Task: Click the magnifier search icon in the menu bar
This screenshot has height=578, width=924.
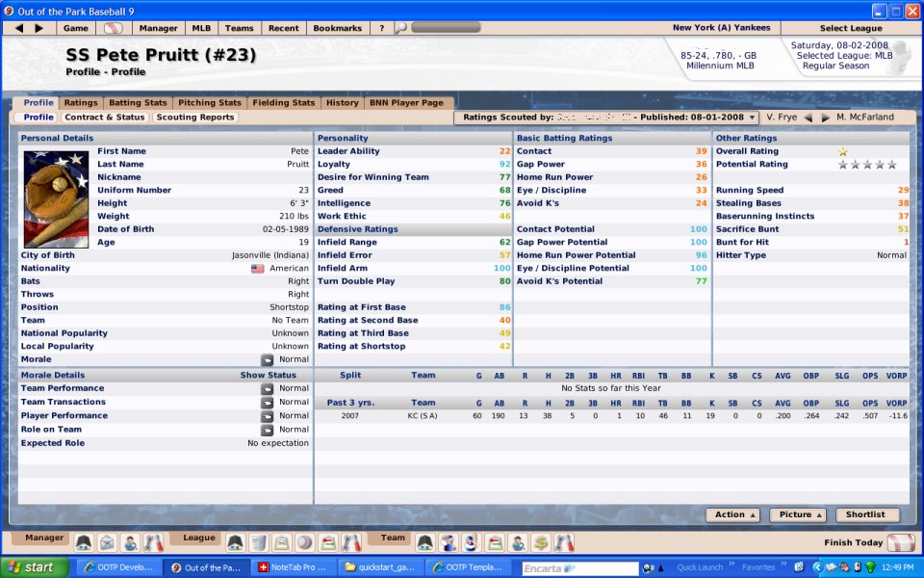Action: (x=400, y=28)
